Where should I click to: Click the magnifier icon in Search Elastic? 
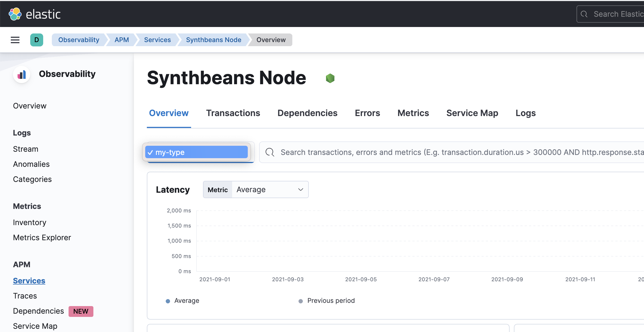coord(584,14)
